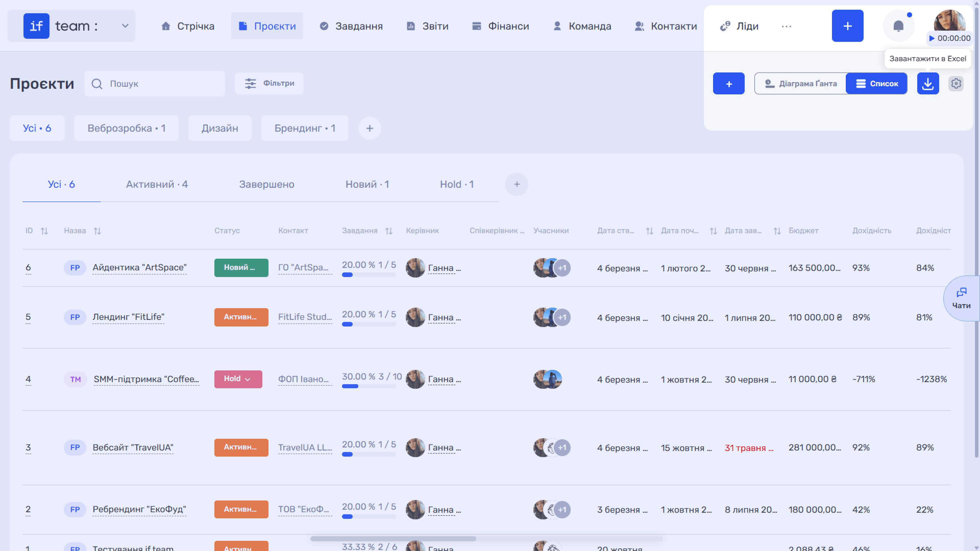Viewport: 980px width, 551px height.
Task: Click the FP type badge for ArtSpace
Action: coord(75,268)
